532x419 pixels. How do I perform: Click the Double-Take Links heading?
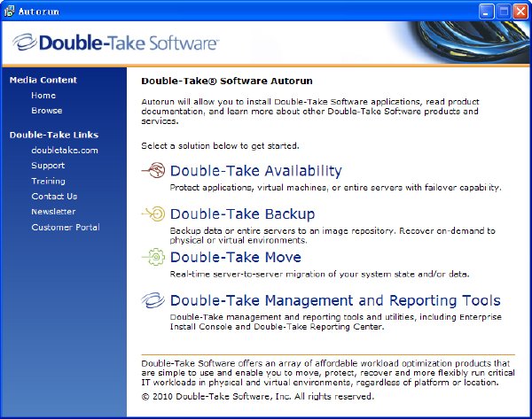[54, 135]
